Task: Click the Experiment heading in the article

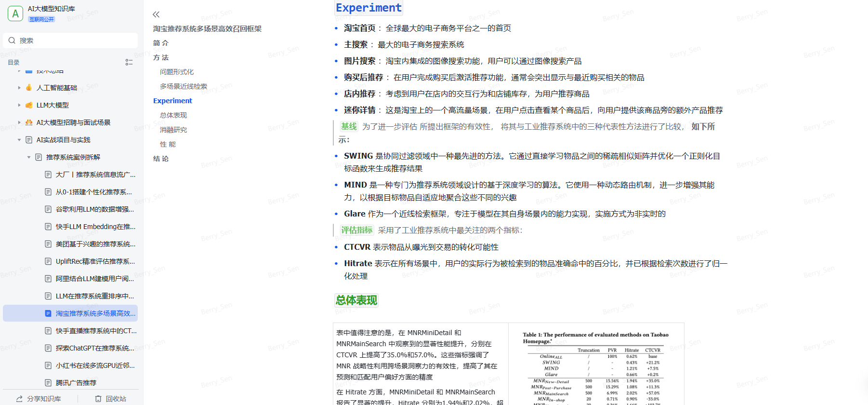Action: [x=368, y=8]
